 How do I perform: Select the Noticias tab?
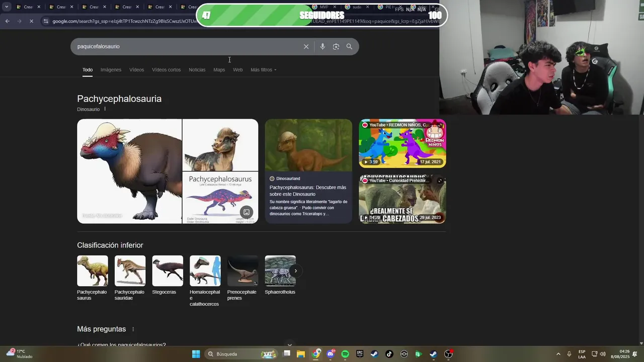[197, 70]
